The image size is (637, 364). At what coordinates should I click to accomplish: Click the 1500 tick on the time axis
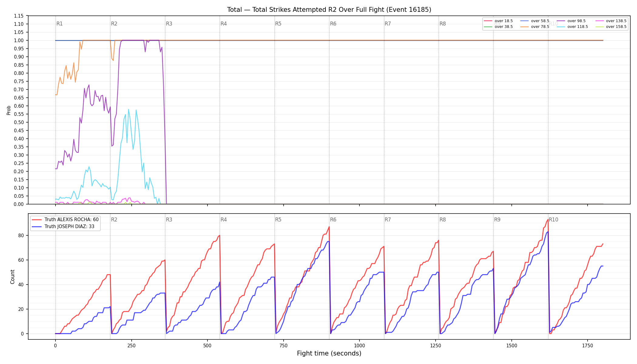pyautogui.click(x=512, y=345)
